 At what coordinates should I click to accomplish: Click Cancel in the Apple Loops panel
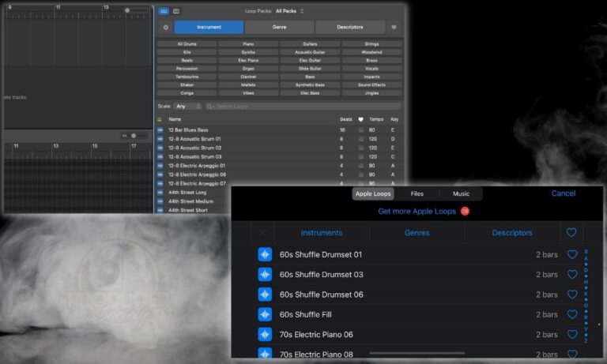point(564,193)
